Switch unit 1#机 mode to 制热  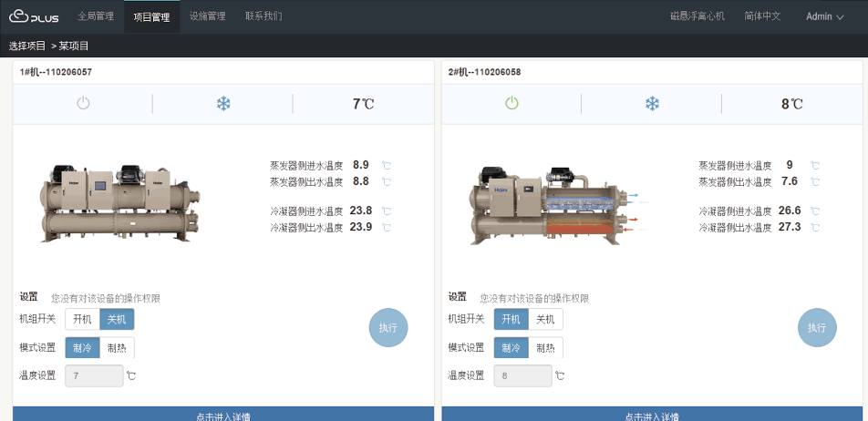tap(117, 347)
